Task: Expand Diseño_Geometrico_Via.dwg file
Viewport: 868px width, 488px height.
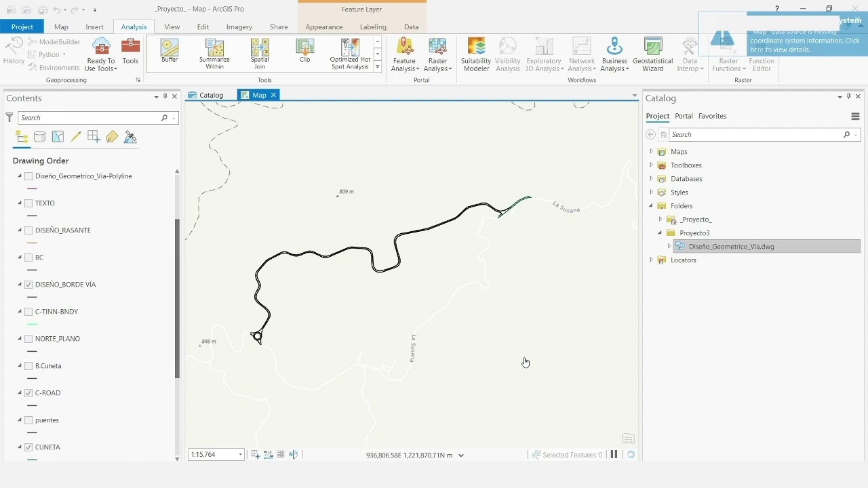Action: coord(669,247)
